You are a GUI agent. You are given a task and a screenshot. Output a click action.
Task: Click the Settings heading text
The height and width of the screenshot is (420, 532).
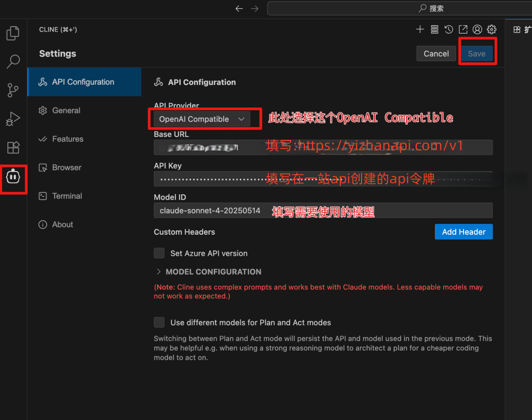point(58,54)
